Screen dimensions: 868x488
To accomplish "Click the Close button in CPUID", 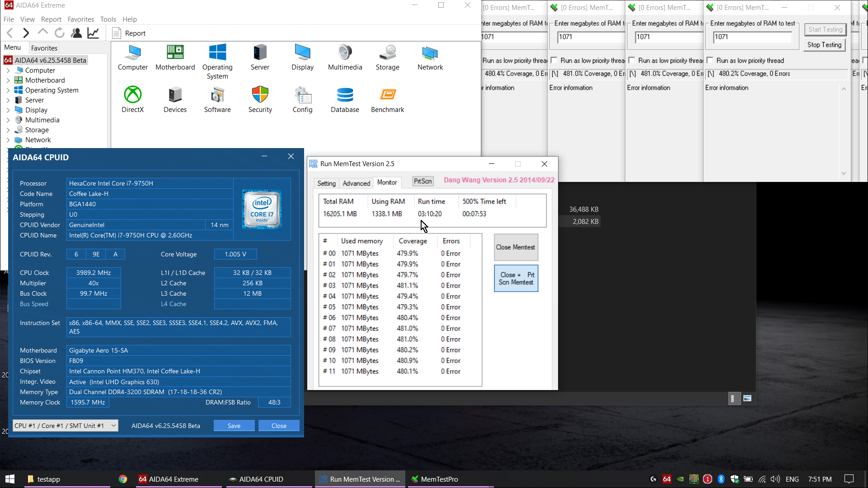I will (279, 426).
